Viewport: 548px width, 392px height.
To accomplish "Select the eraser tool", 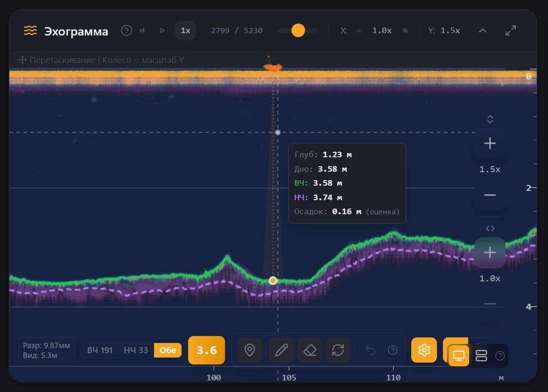I will pos(310,350).
